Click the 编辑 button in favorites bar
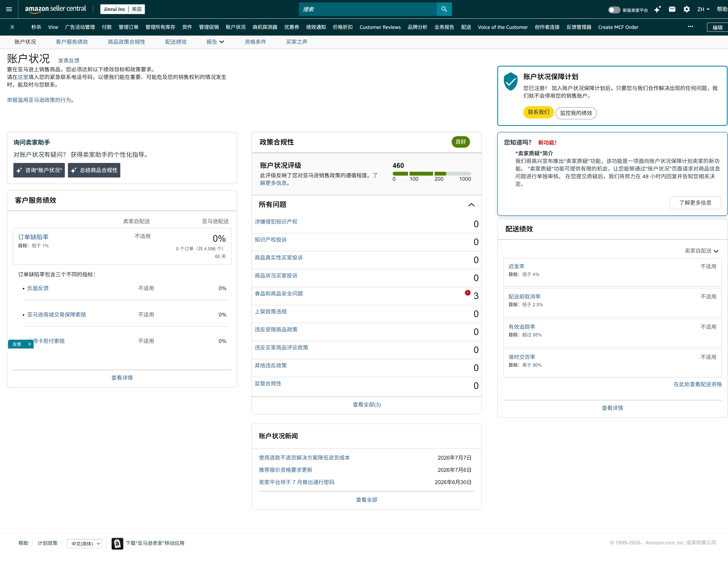The image size is (728, 565). pos(717,27)
